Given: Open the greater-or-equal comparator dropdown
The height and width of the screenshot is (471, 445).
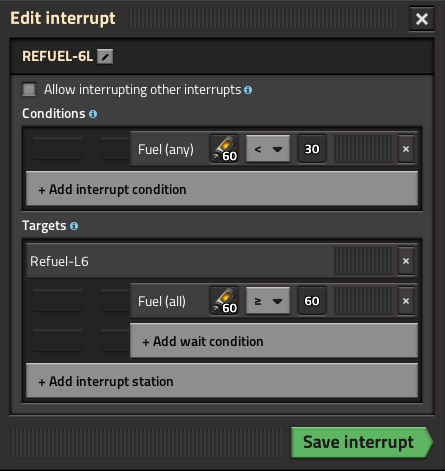Looking at the screenshot, I should (x=268, y=301).
